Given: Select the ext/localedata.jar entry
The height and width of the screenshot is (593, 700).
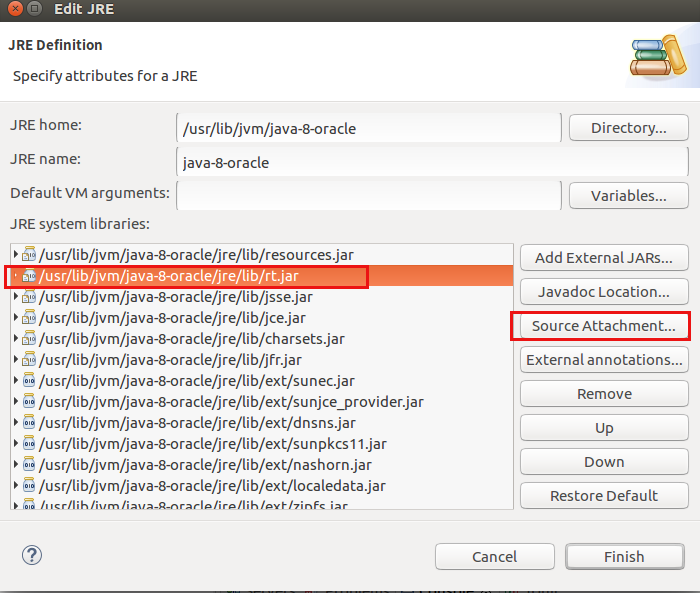Looking at the screenshot, I should tap(262, 485).
